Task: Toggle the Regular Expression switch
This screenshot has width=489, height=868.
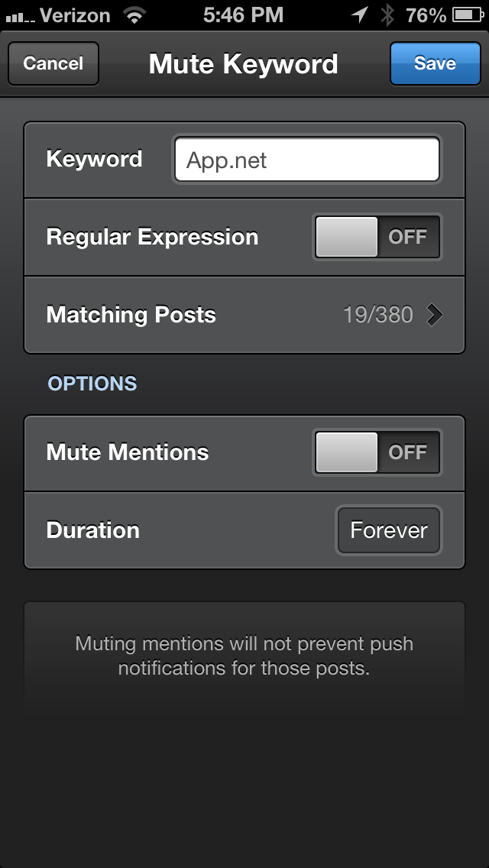Action: (x=377, y=237)
